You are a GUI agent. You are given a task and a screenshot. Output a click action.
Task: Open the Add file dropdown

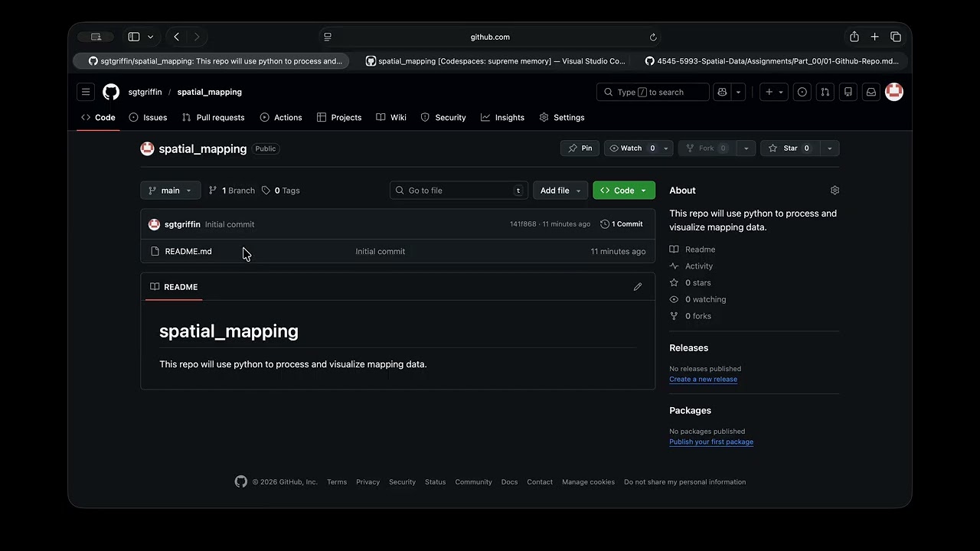560,191
